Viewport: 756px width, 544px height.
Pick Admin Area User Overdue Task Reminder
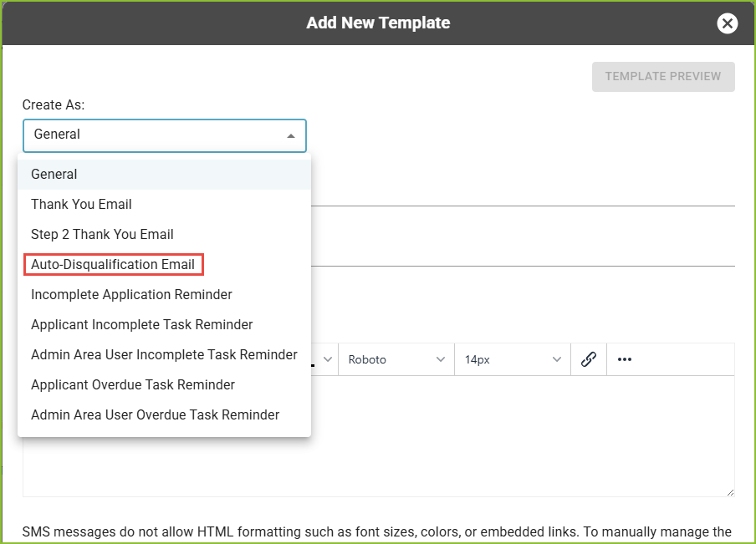tap(155, 415)
